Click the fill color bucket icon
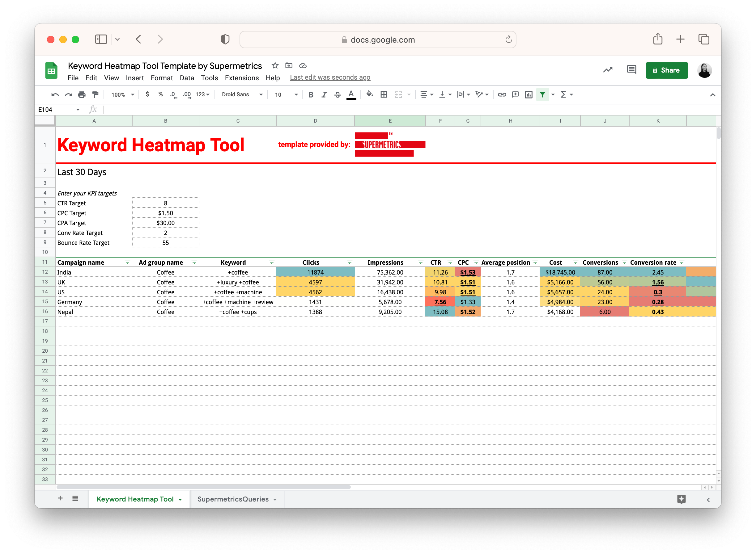The image size is (756, 554). pos(369,94)
